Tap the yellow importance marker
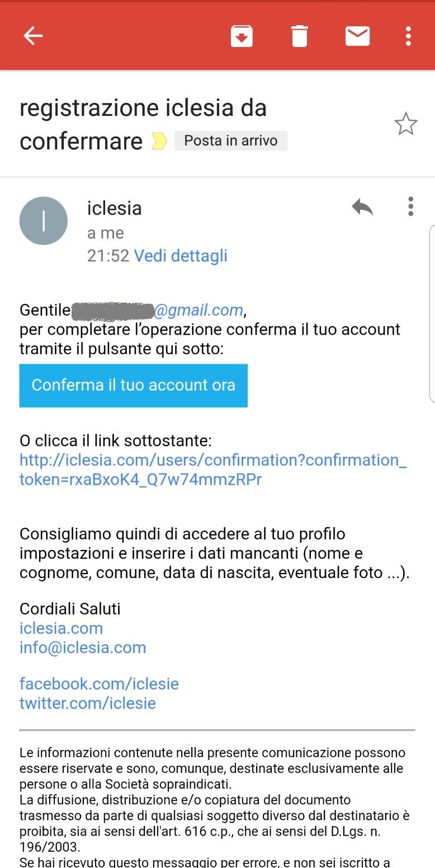Image resolution: width=435 pixels, height=868 pixels. tap(159, 142)
